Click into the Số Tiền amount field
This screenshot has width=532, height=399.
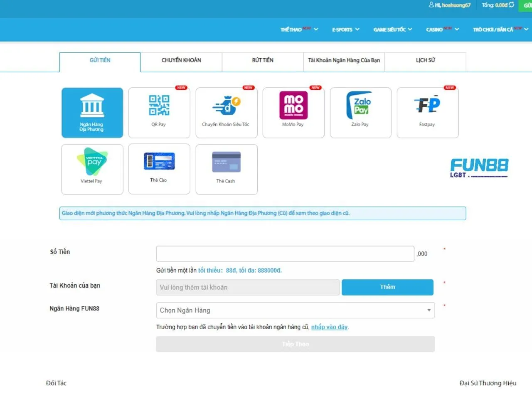(x=285, y=254)
